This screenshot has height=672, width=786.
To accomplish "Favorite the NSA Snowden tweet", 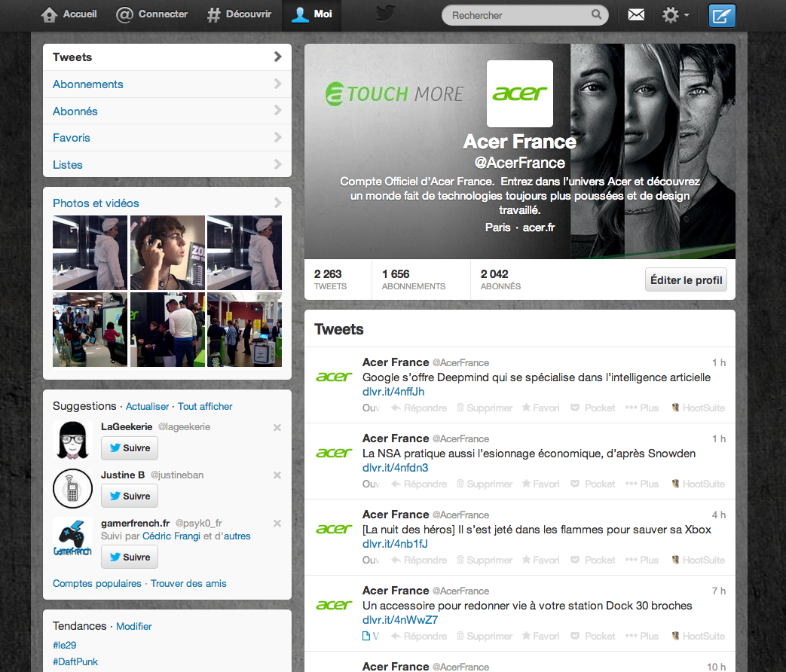I will pos(540,484).
